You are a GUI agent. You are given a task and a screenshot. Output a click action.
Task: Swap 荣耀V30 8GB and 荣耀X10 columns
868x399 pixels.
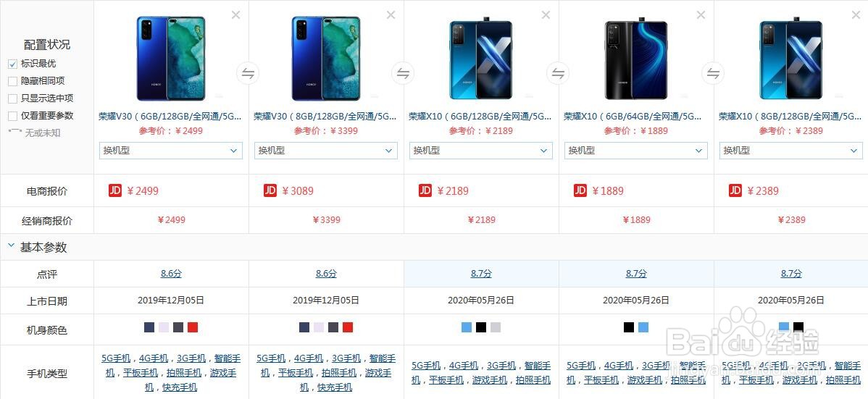[x=403, y=73]
